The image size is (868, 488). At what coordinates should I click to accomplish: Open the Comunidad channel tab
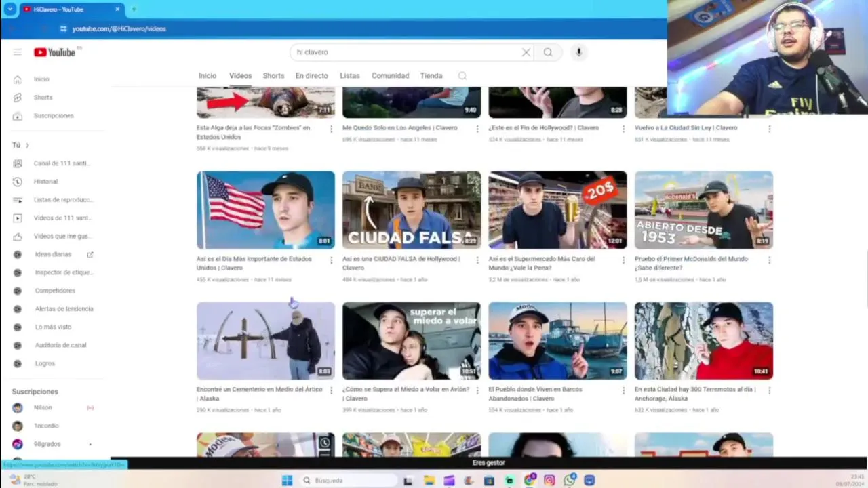click(x=390, y=76)
